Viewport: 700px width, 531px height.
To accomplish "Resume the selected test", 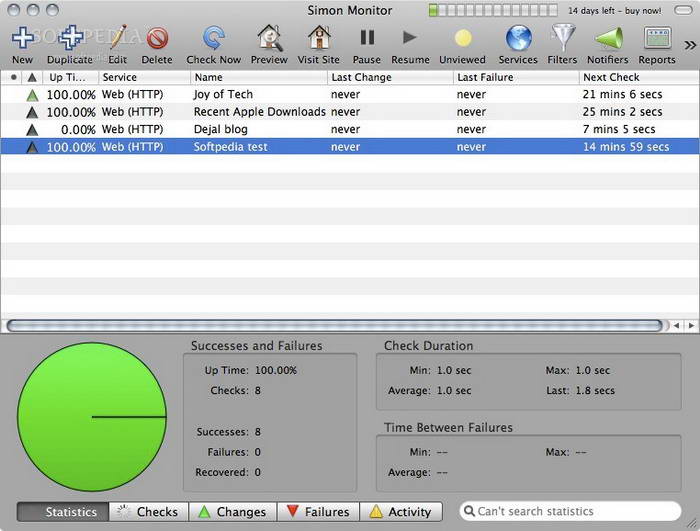I will pos(409,38).
